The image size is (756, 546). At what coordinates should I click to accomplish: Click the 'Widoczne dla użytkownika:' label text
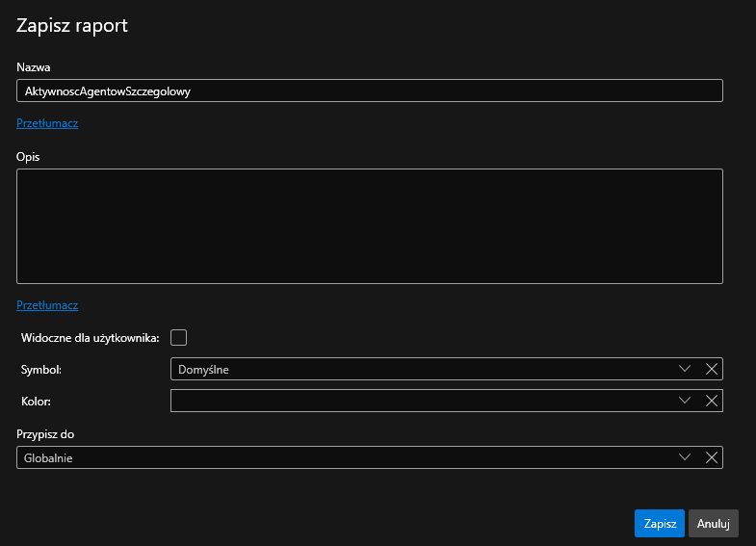tap(91, 337)
